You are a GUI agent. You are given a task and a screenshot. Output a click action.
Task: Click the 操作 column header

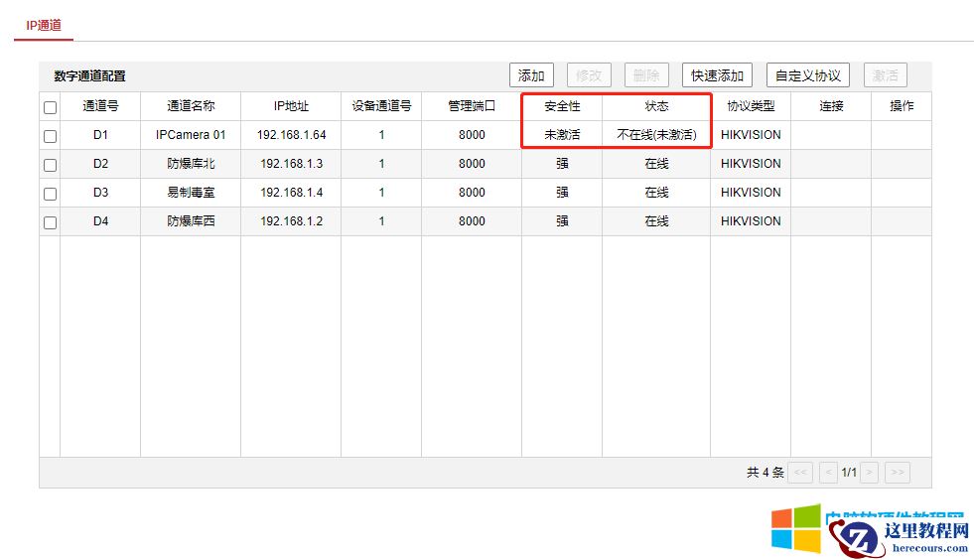(902, 106)
